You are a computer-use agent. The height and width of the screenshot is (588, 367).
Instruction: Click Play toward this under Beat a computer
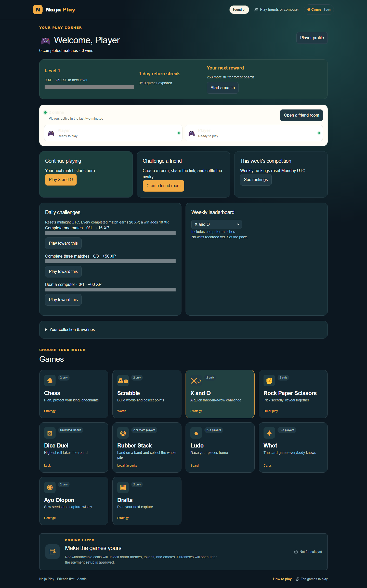pos(63,300)
